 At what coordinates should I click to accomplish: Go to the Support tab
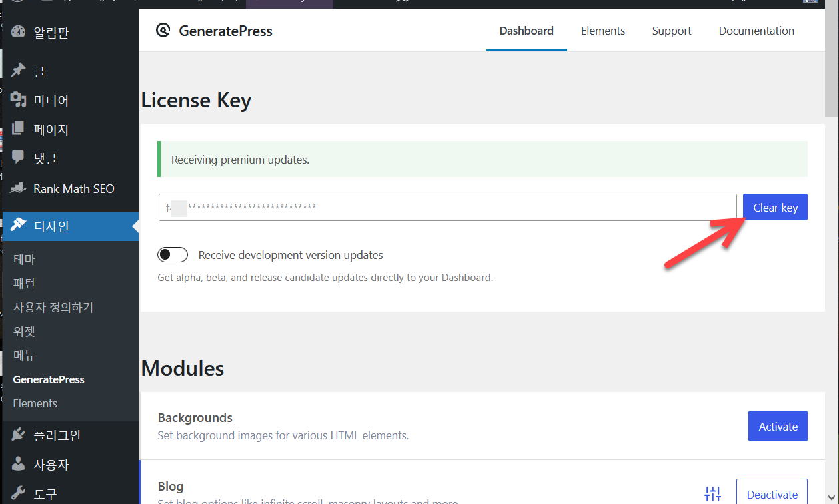[672, 31]
